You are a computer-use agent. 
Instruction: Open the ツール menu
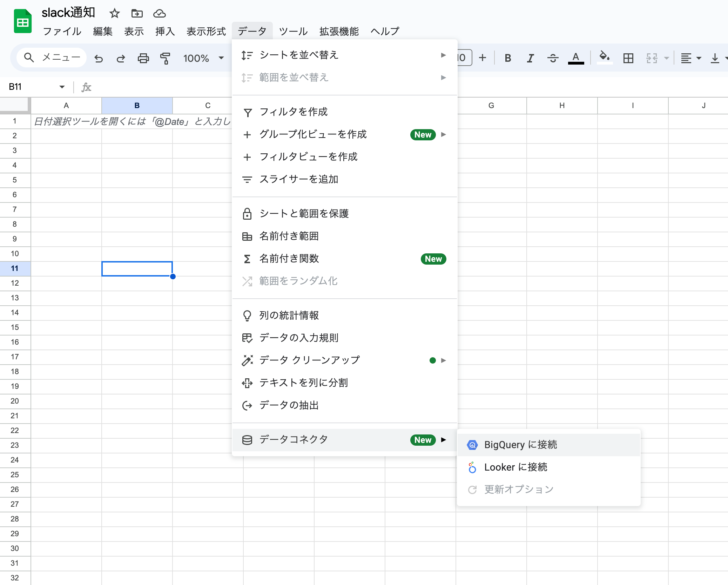(293, 31)
